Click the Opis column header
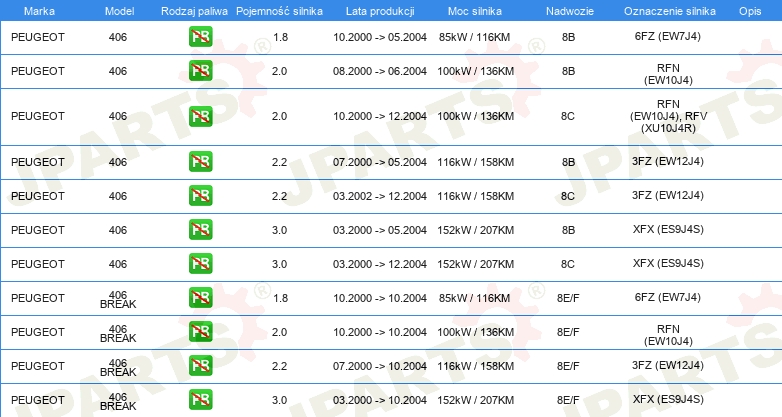 click(x=750, y=11)
